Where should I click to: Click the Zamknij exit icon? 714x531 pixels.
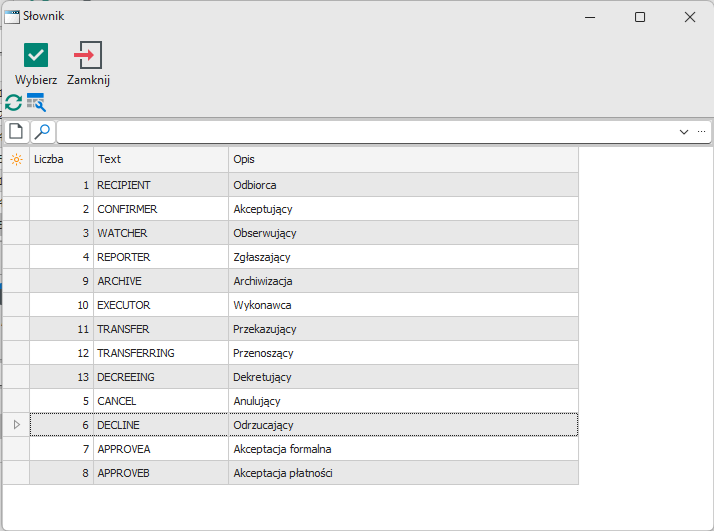coord(88,55)
